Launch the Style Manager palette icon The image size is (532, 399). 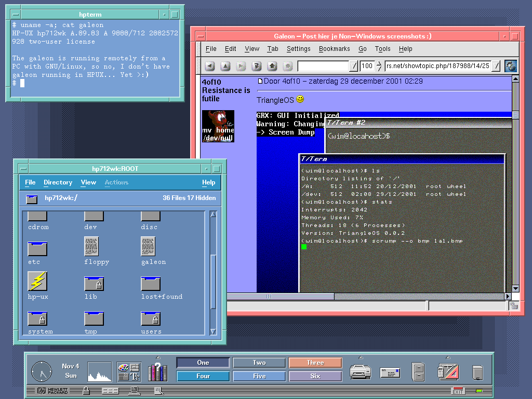tap(129, 372)
